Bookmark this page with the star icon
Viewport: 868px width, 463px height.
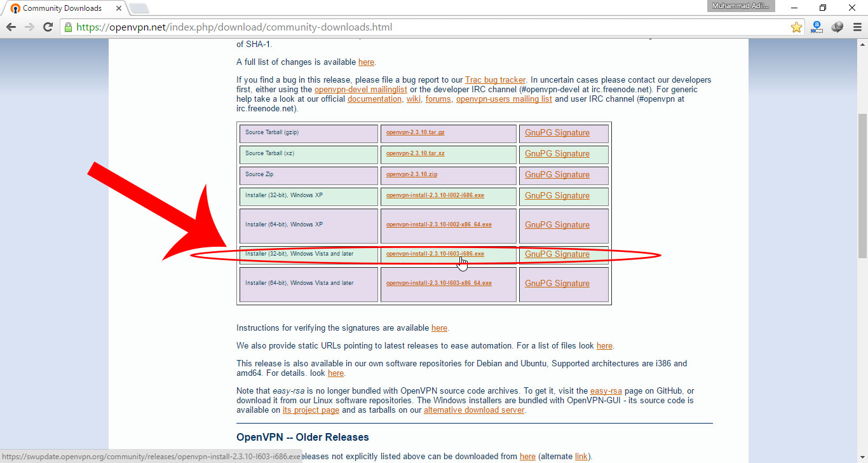tap(796, 27)
